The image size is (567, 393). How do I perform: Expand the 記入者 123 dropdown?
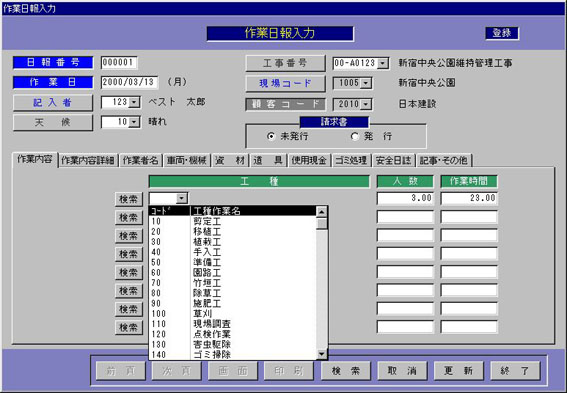(x=134, y=102)
